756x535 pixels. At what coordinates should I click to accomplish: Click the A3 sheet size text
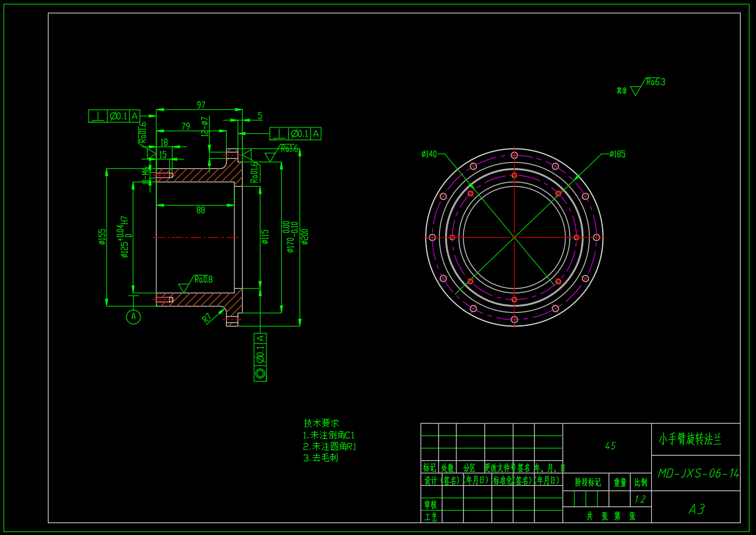pos(696,509)
